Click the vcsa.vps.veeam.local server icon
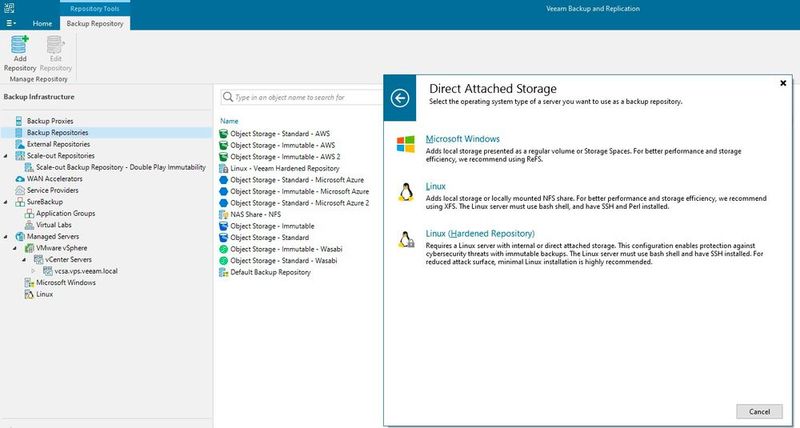800x428 pixels. [x=47, y=271]
